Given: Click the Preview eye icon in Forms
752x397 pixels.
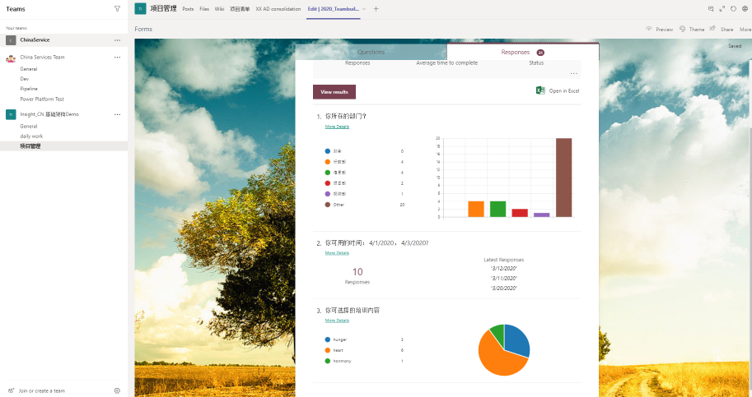Looking at the screenshot, I should tap(649, 29).
